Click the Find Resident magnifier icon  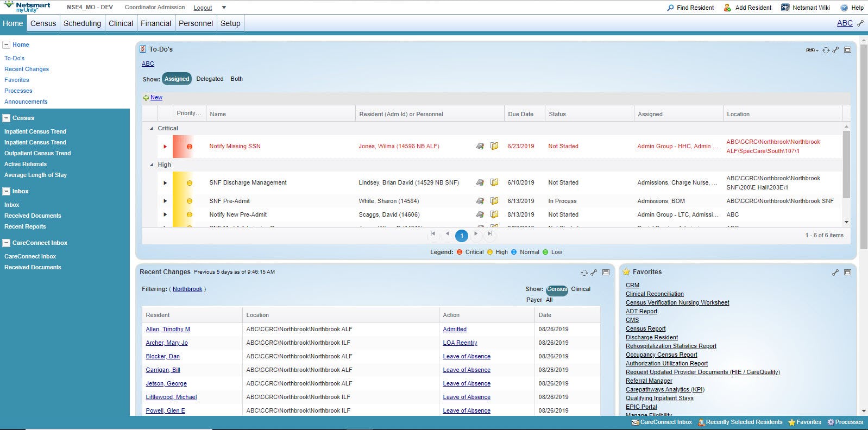click(670, 8)
